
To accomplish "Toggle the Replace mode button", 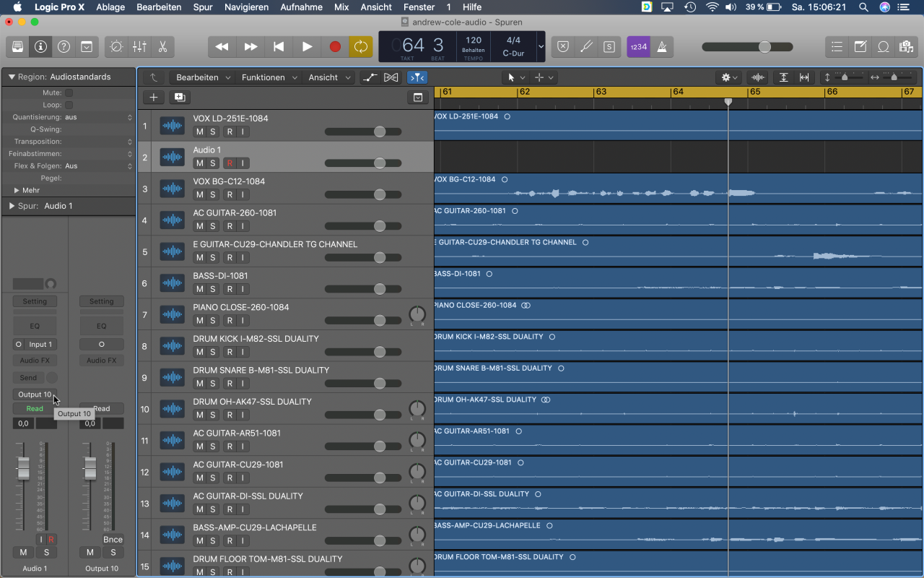I will (x=564, y=46).
